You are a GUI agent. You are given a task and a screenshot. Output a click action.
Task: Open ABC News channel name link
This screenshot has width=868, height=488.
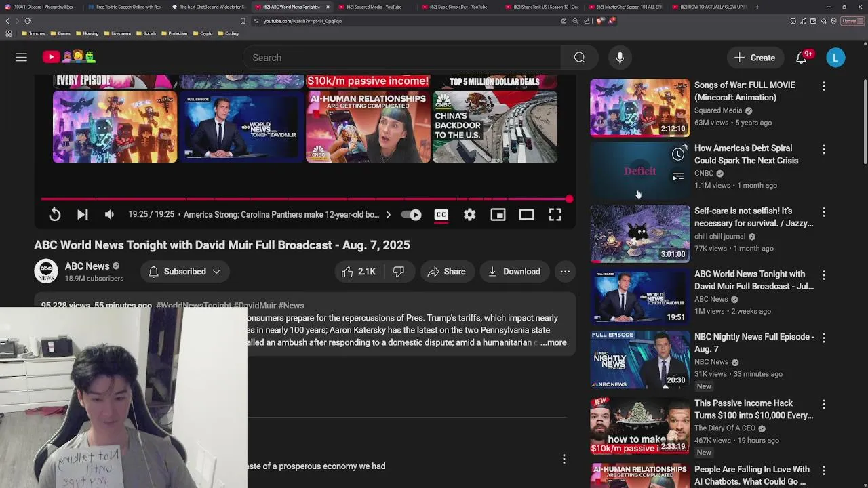(x=87, y=266)
